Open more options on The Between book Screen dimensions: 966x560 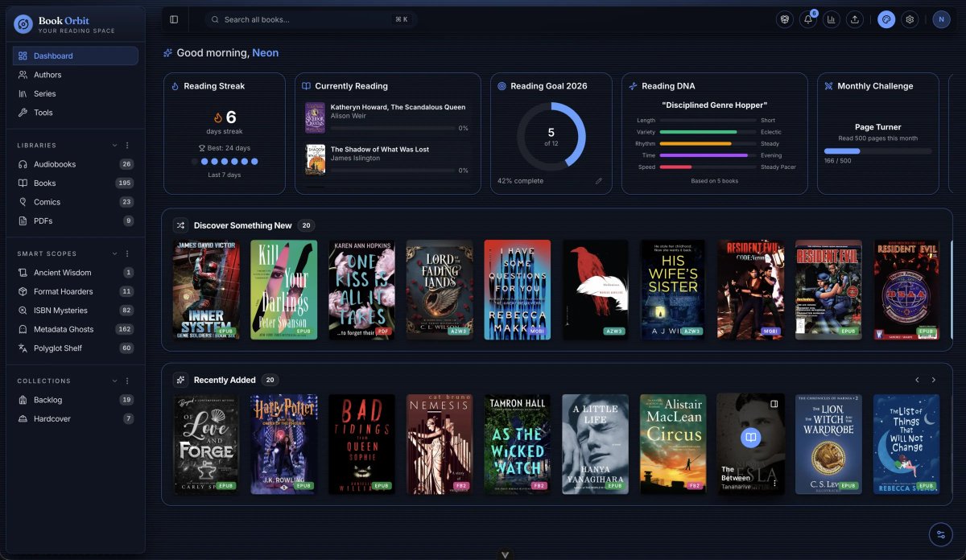774,484
